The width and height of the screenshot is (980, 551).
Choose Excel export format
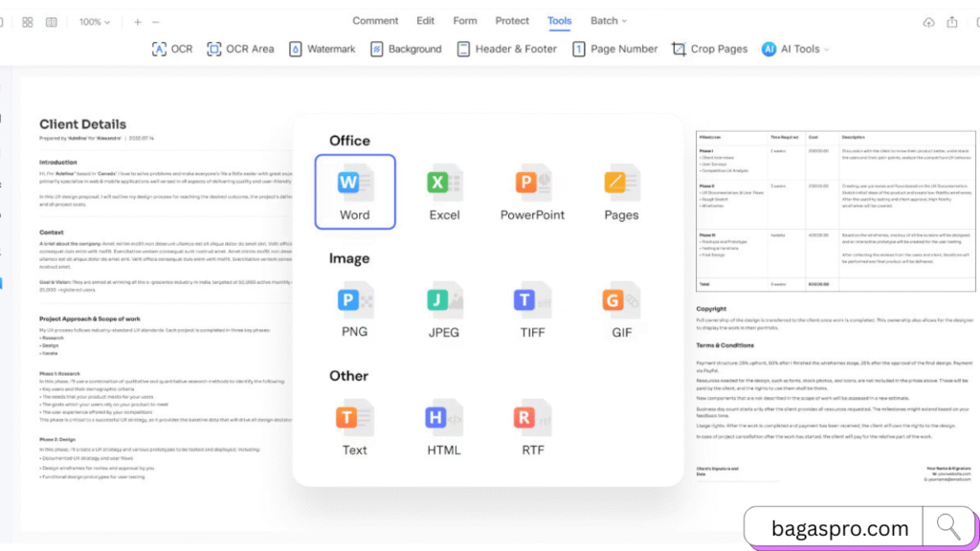pyautogui.click(x=444, y=191)
